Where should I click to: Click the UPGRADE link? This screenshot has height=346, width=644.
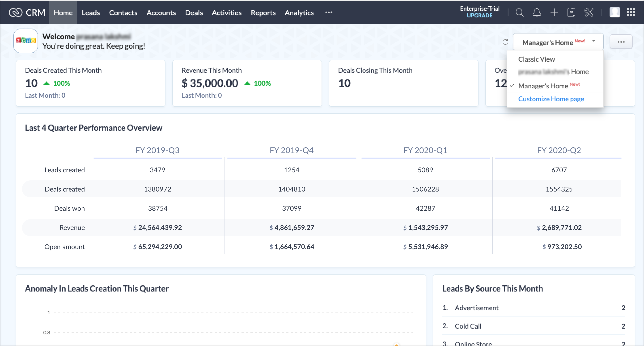(x=479, y=15)
